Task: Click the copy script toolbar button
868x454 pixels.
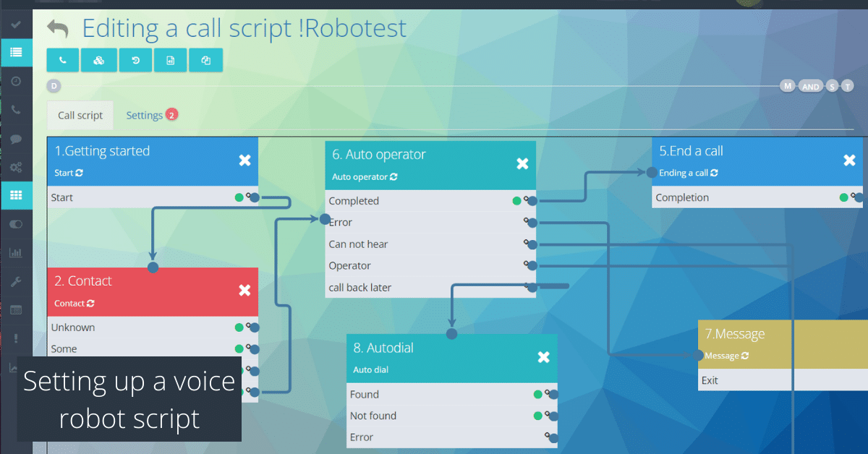Action: click(206, 61)
